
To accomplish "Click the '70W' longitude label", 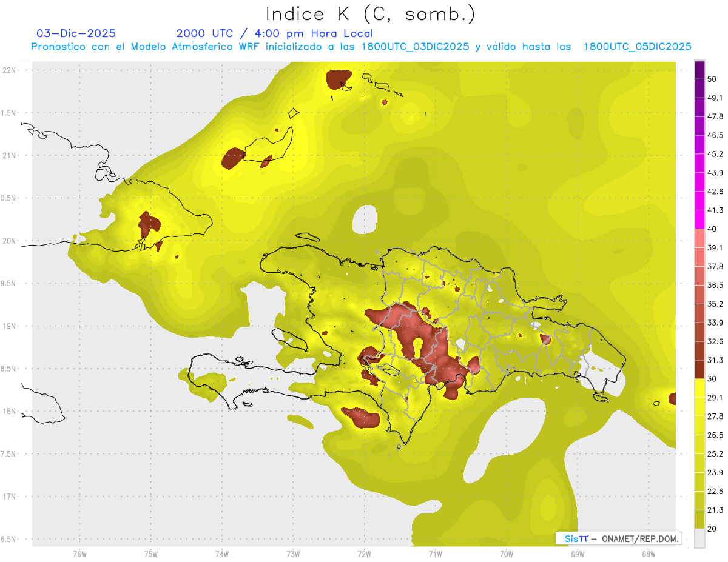I will click(x=506, y=554).
